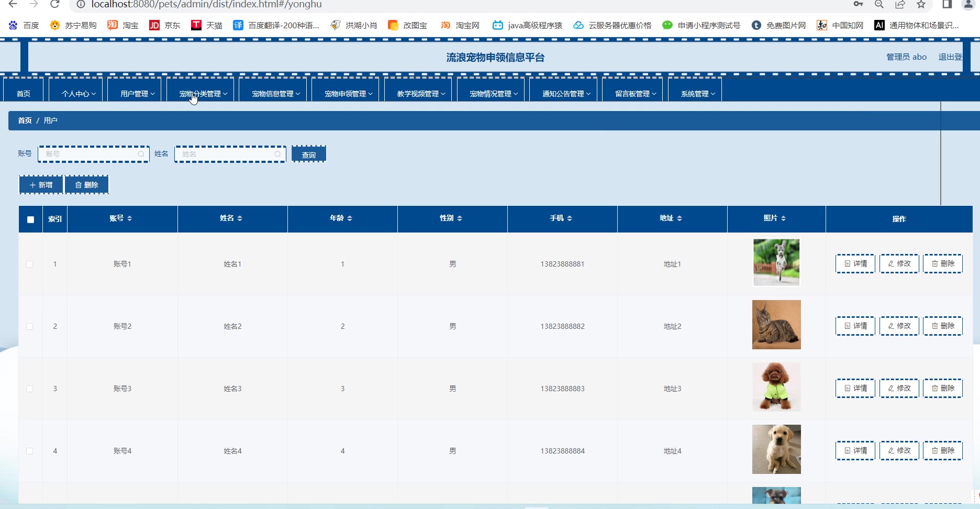Toggle the select-all checkbox in the table header
Screen dimensions: 980x509
(x=30, y=219)
